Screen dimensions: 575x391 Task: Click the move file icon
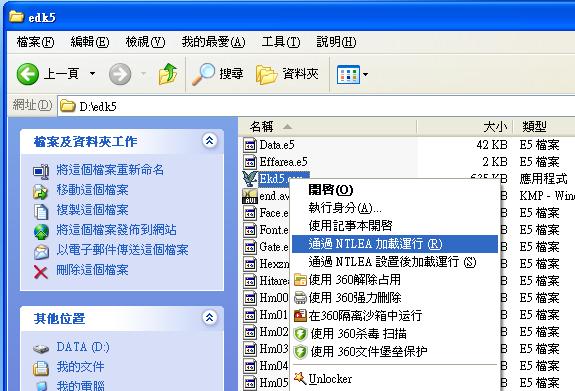point(41,191)
